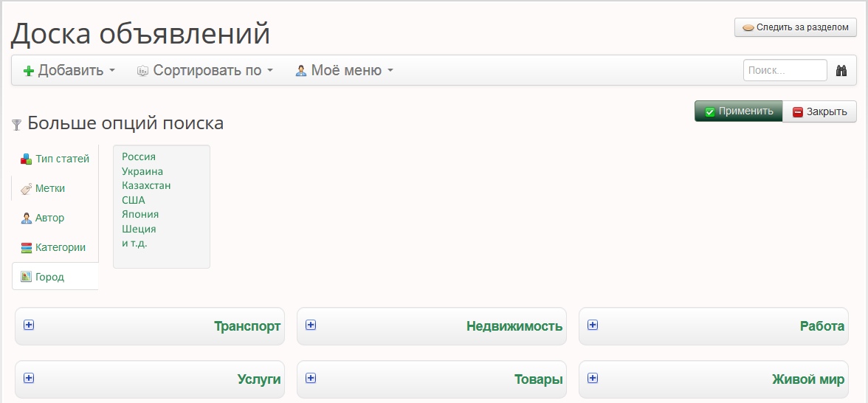Click the green plus icon beside Добавить

29,71
